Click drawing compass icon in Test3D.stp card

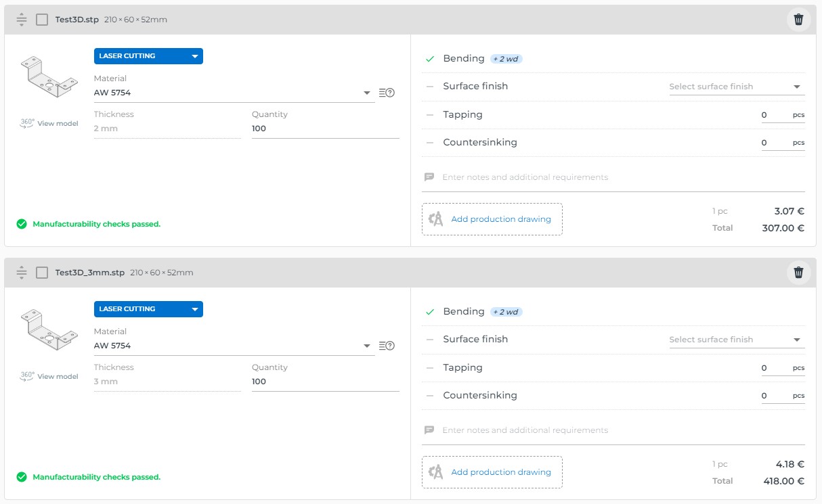(436, 219)
